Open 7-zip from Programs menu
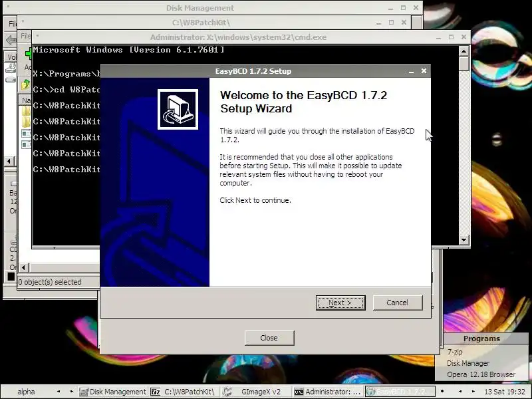Image resolution: width=532 pixels, height=399 pixels. click(x=455, y=352)
